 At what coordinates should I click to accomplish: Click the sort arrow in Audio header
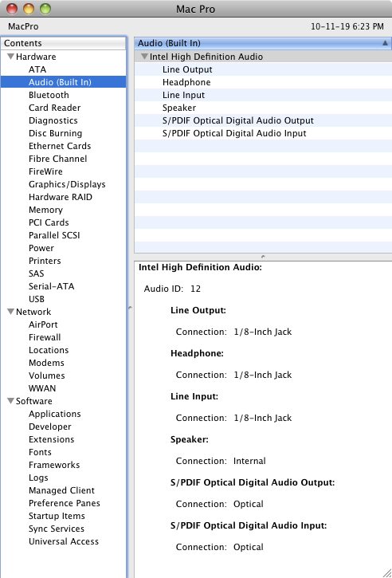[x=385, y=43]
